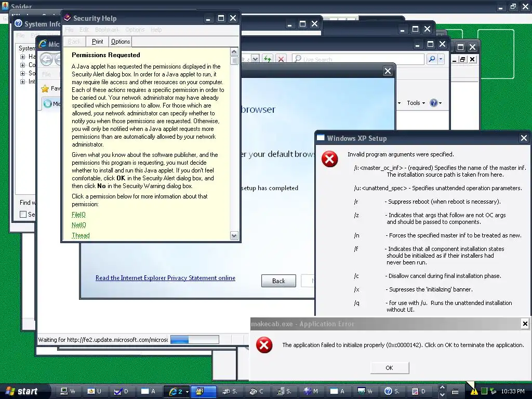Open taskbar item labeled U
532x399 pixels.
94,391
